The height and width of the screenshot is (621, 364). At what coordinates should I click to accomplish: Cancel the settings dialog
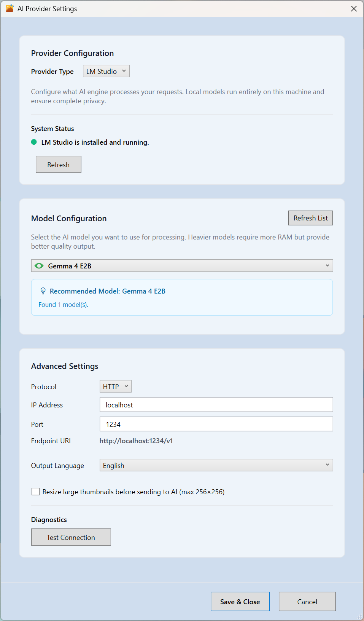[x=307, y=602]
